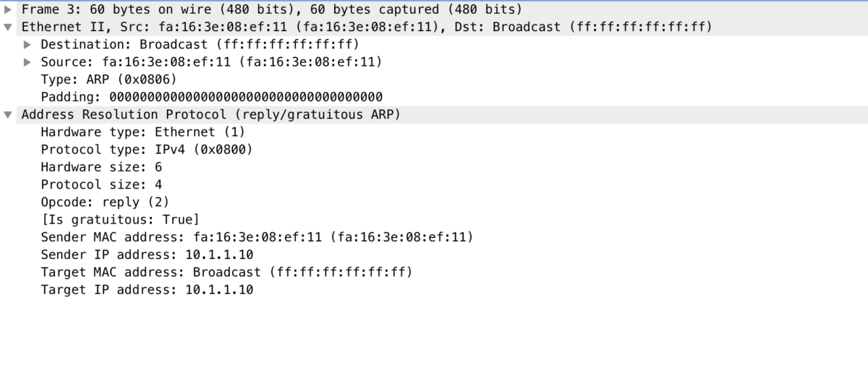
Task: Expand the Source fa:16:3e:08:ef:11 triangle
Action: click(x=27, y=62)
